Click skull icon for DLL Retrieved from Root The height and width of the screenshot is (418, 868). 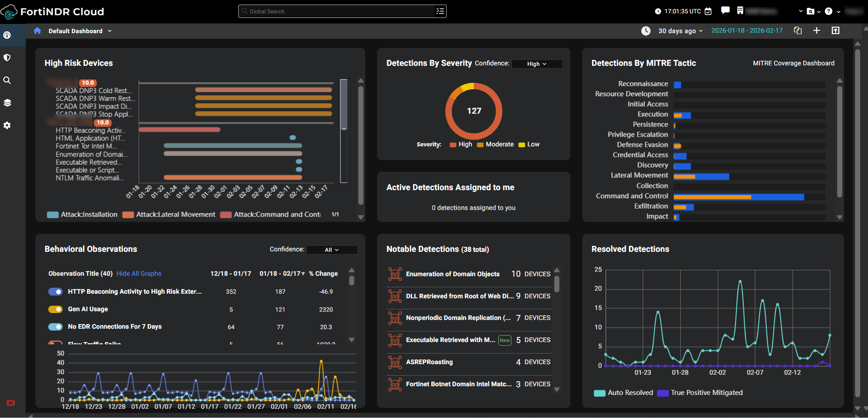pos(395,296)
